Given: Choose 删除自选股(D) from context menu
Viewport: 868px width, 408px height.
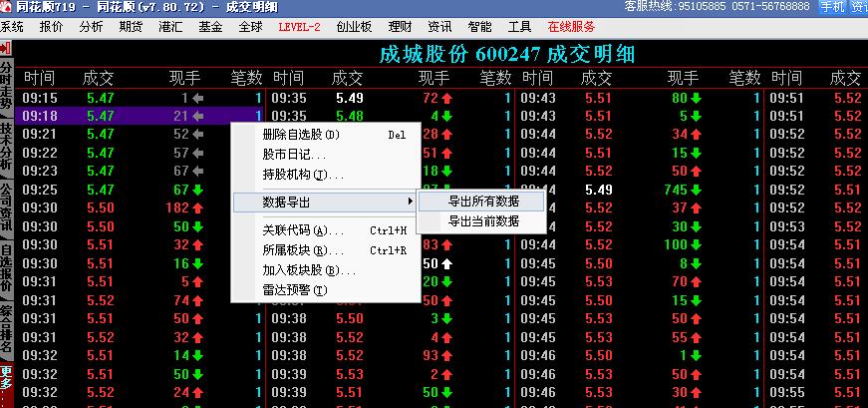Looking at the screenshot, I should (x=326, y=135).
